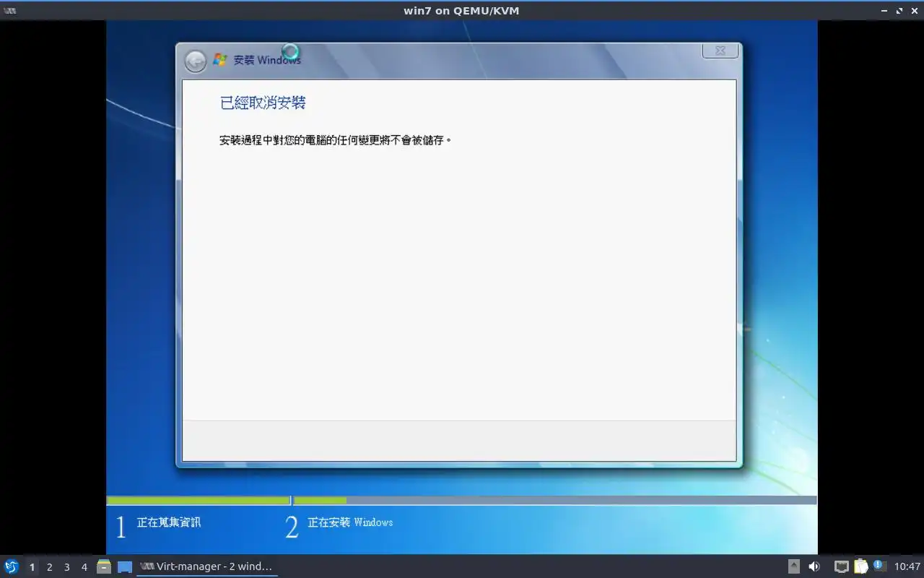Image resolution: width=924 pixels, height=578 pixels.
Task: Open the network status tray icon
Action: pyautogui.click(x=842, y=566)
